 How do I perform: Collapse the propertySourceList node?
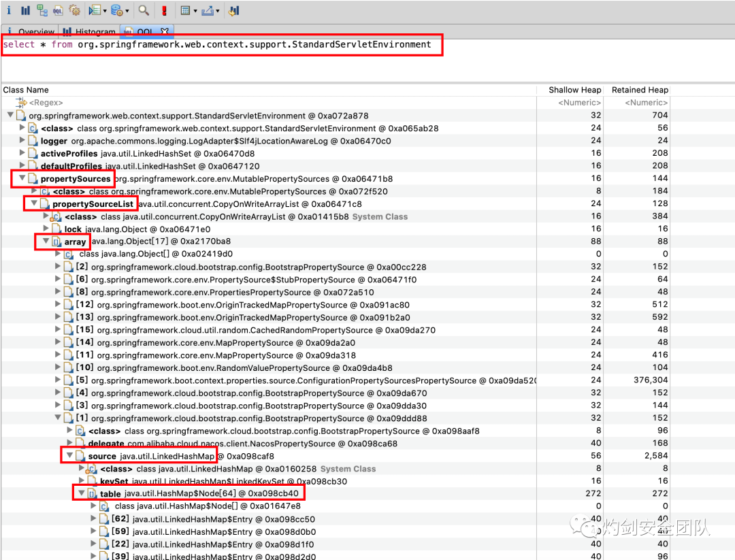pos(34,203)
